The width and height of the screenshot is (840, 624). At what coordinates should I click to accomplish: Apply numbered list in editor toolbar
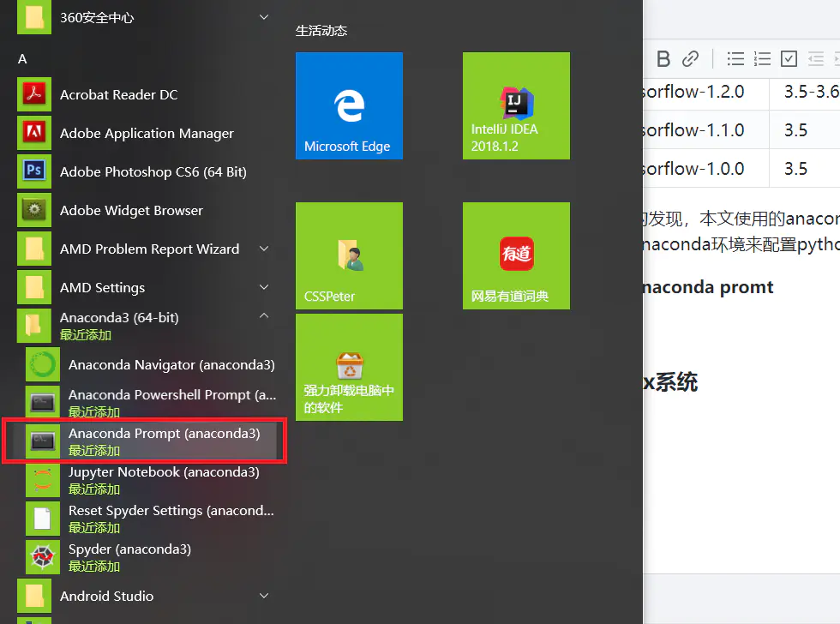[762, 58]
